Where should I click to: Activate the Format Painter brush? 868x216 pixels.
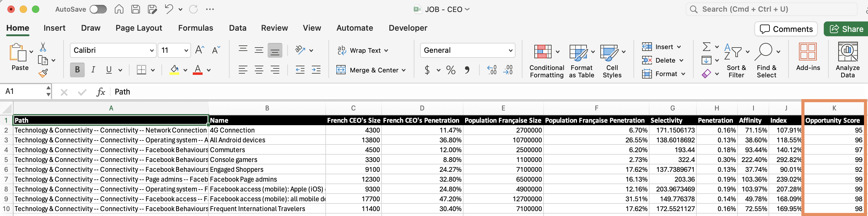point(43,73)
